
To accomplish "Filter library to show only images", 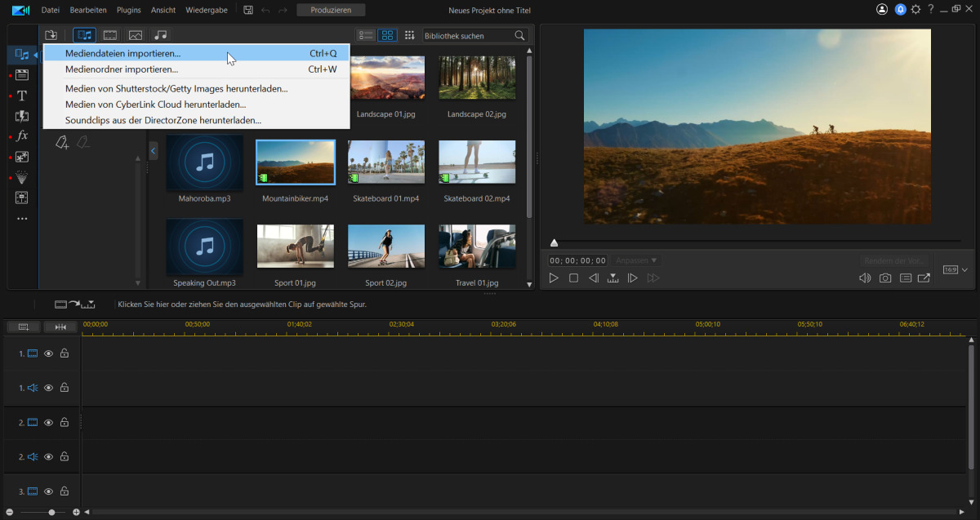I will pyautogui.click(x=136, y=35).
